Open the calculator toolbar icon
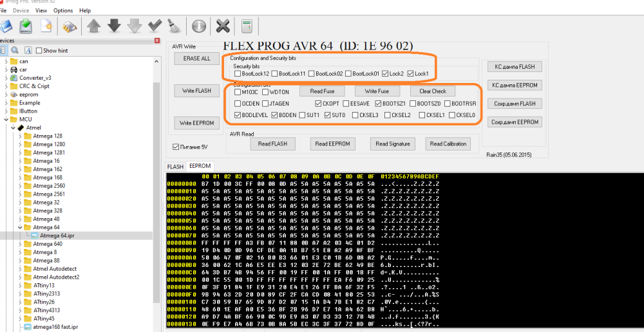This screenshot has width=644, height=332. tap(247, 26)
